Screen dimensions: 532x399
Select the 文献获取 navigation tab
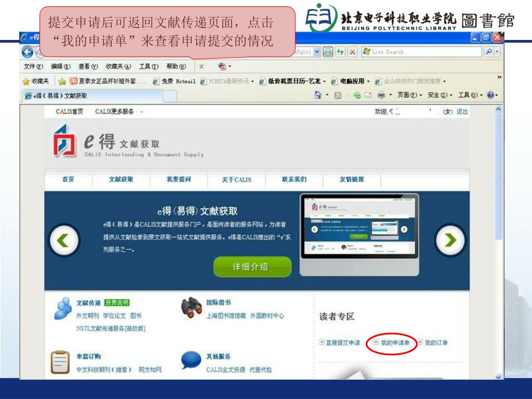[x=121, y=179]
